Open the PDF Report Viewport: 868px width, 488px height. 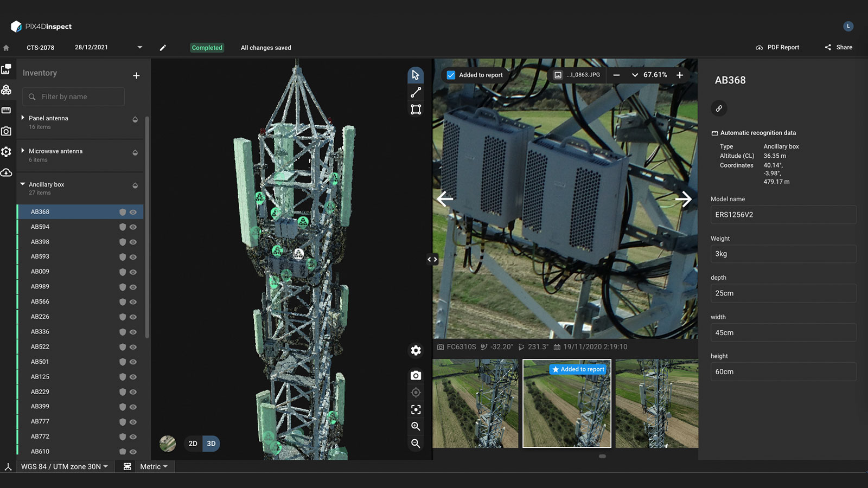coord(777,48)
